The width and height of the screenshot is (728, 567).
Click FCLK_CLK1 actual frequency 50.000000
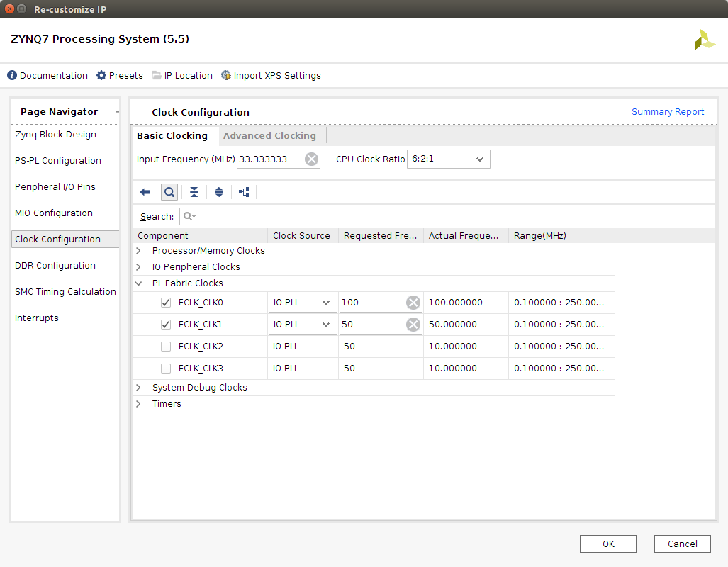453,325
